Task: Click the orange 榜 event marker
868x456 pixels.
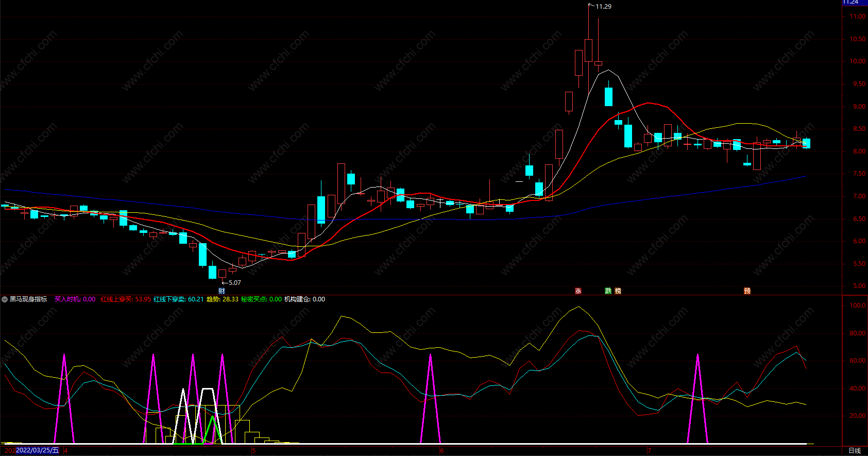Action: click(x=618, y=291)
